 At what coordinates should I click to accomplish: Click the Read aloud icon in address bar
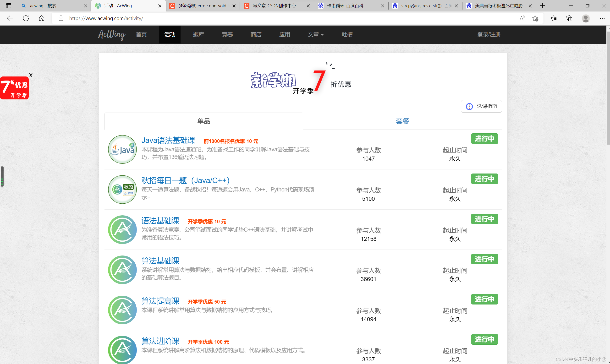tap(522, 18)
